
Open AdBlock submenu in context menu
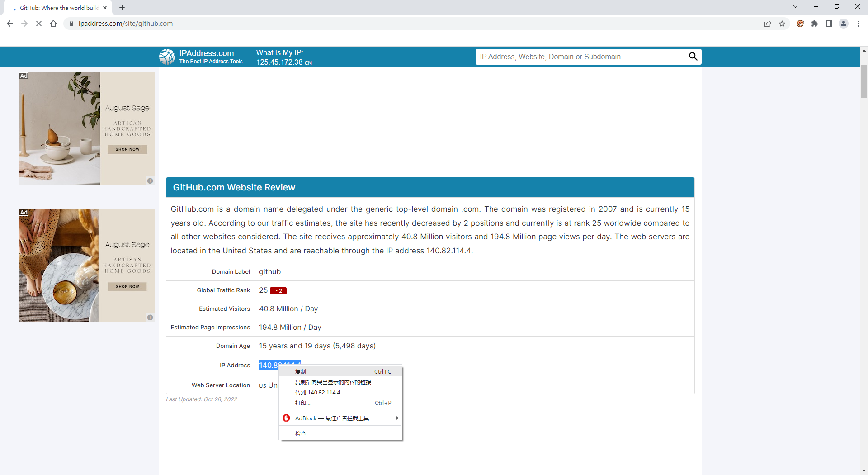point(341,418)
